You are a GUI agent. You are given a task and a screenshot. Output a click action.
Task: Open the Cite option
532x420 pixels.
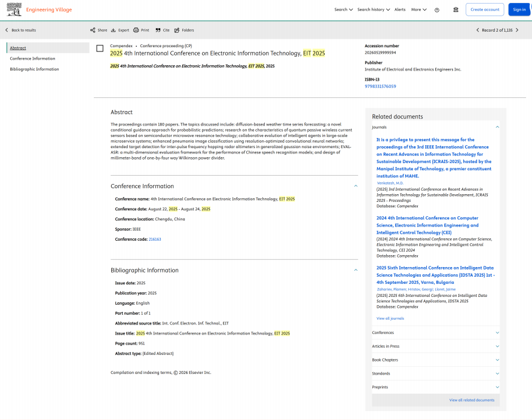point(158,30)
